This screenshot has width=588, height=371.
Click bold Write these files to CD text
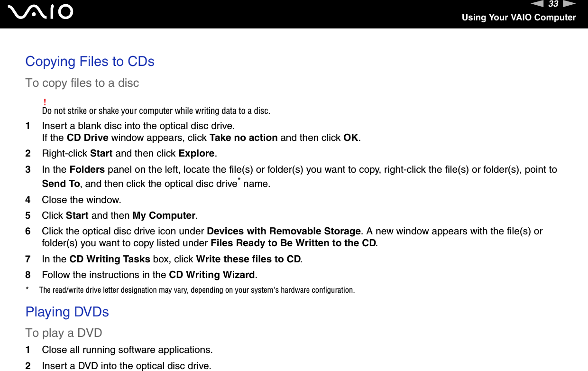point(248,260)
